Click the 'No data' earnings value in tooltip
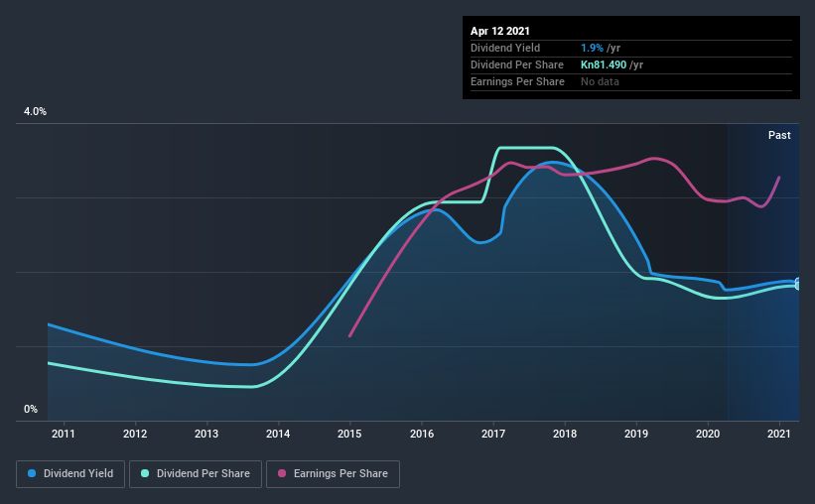Screen dimensions: 815x504 click(600, 81)
